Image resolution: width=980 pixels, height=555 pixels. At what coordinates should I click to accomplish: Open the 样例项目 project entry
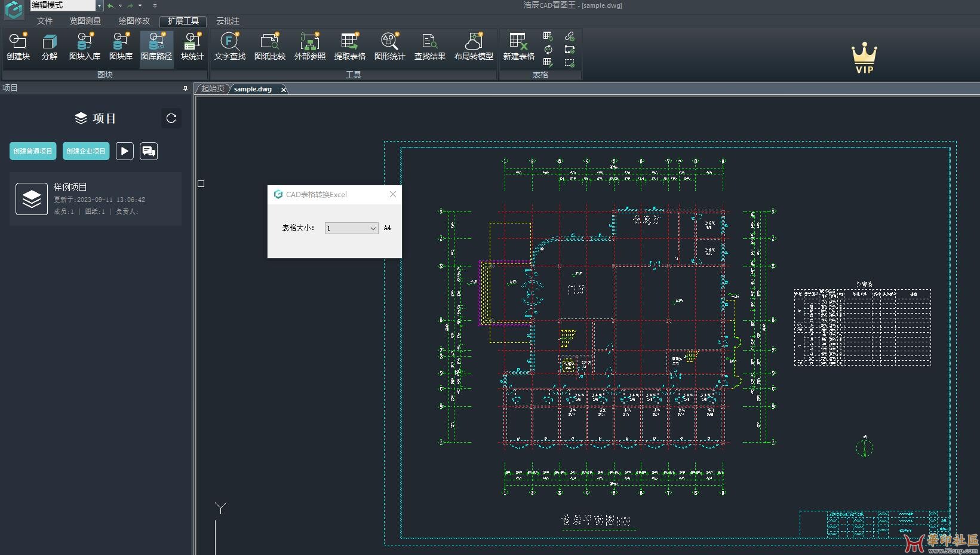(x=96, y=198)
